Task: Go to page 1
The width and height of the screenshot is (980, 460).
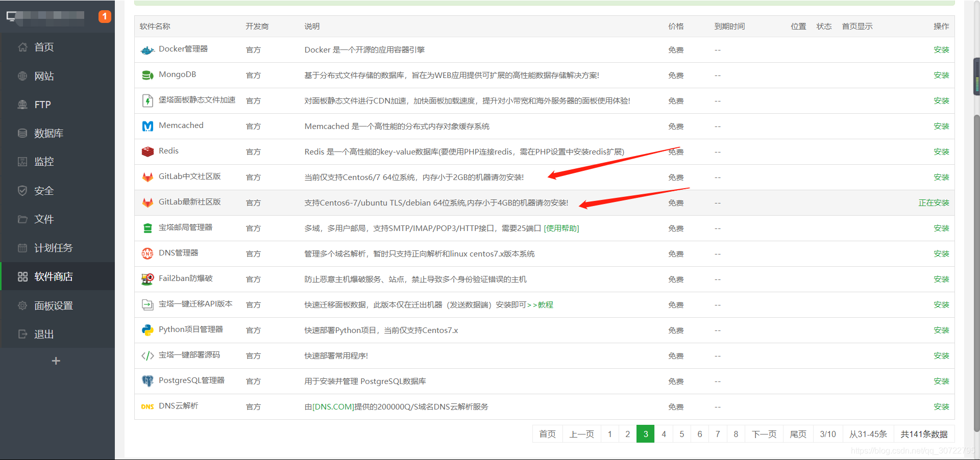Action: coord(609,434)
